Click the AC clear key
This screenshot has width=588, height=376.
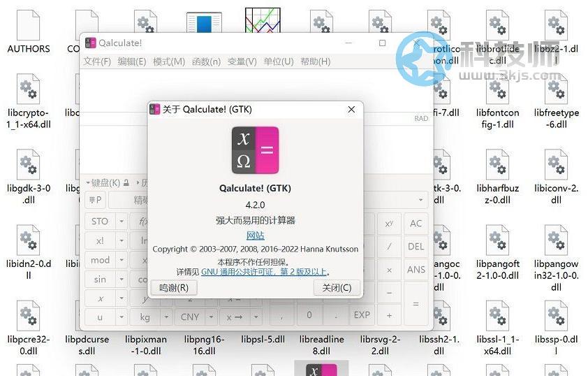[x=416, y=224]
